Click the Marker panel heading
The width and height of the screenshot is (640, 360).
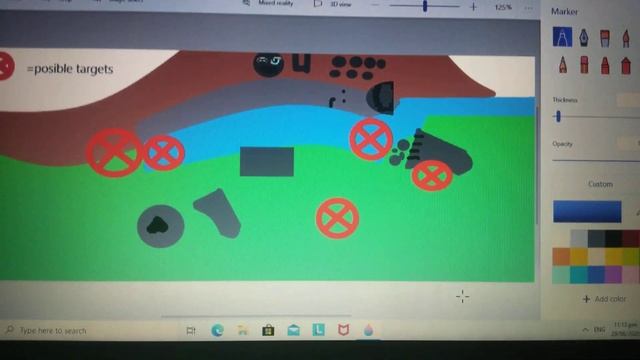point(564,11)
